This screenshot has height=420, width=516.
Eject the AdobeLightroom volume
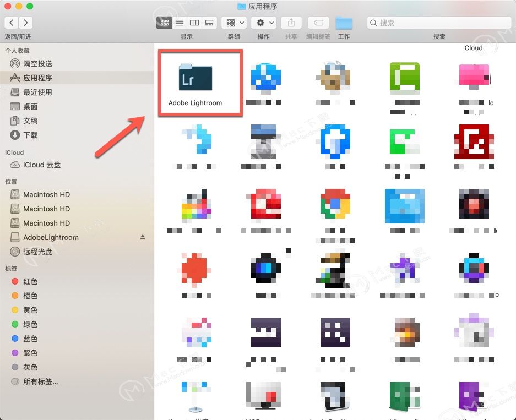tap(143, 237)
